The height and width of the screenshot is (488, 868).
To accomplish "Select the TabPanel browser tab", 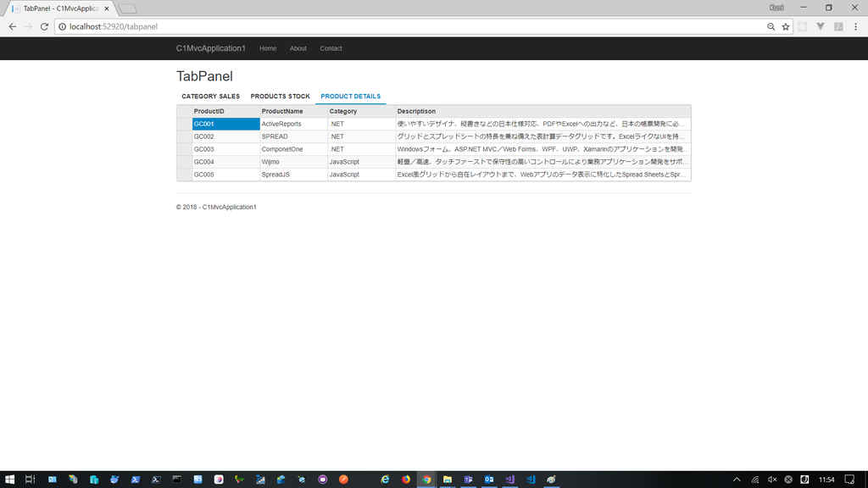I will pos(60,8).
